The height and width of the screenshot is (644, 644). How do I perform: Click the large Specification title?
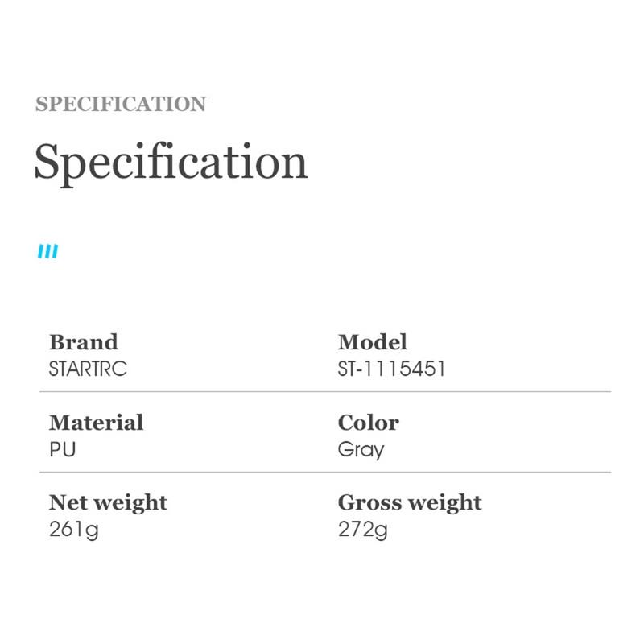click(171, 161)
